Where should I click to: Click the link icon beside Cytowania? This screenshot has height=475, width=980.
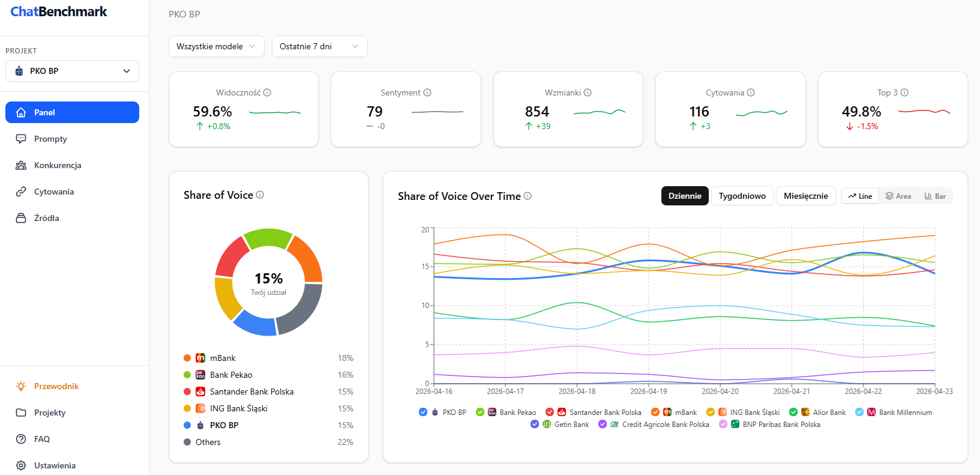point(21,192)
